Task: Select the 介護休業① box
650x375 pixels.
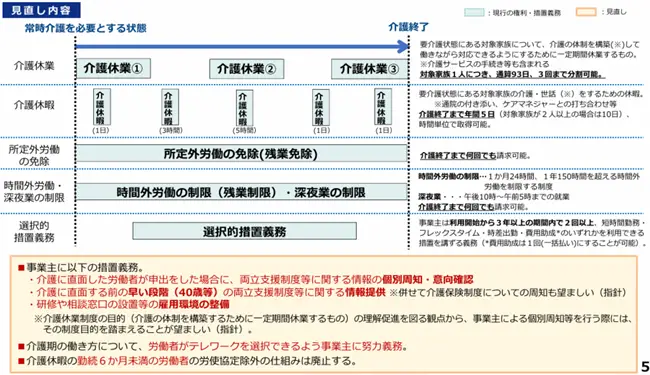Action: pyautogui.click(x=113, y=68)
